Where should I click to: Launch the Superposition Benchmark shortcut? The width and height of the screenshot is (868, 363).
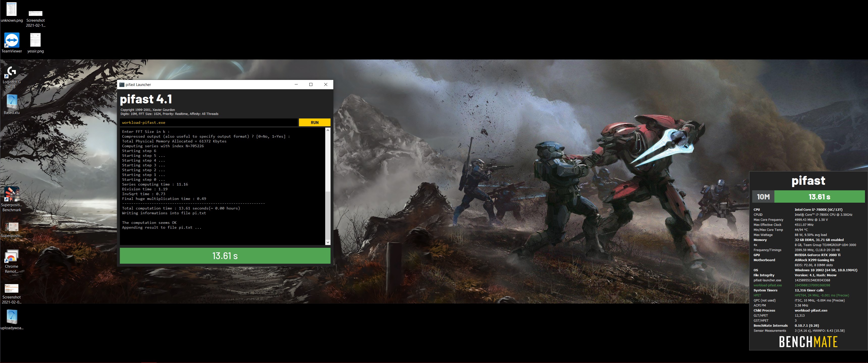pos(11,199)
